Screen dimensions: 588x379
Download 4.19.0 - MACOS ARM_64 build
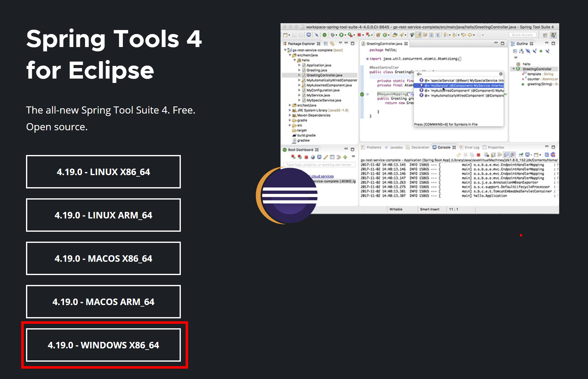[103, 302]
